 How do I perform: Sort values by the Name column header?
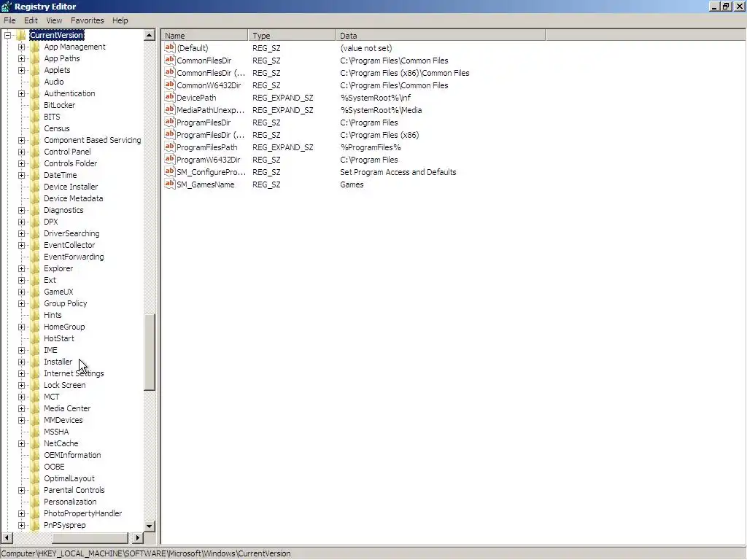click(204, 35)
